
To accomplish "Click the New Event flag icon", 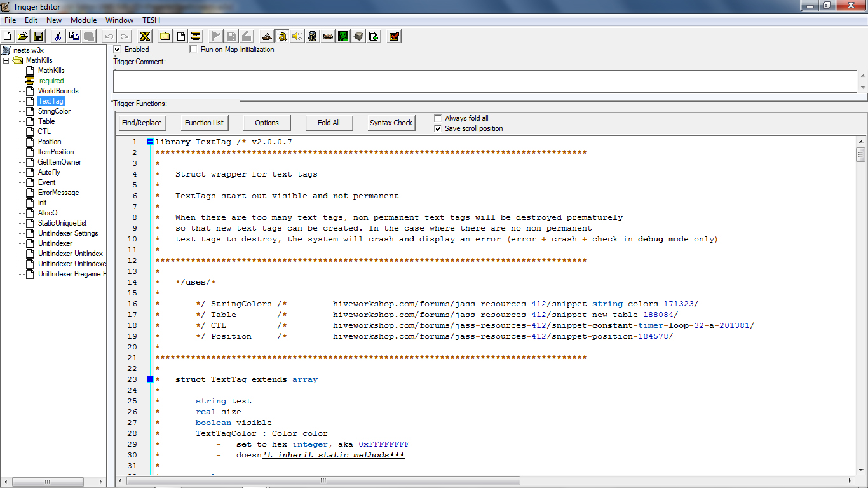I will [216, 36].
